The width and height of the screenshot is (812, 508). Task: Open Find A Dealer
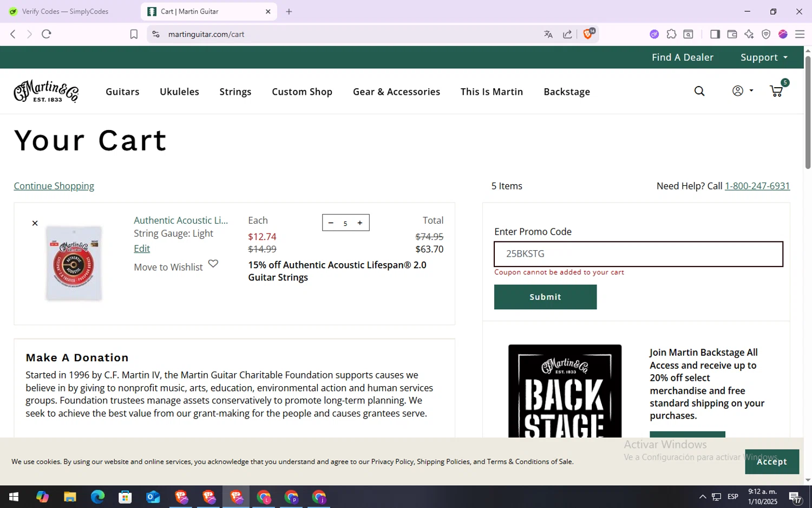coord(682,57)
